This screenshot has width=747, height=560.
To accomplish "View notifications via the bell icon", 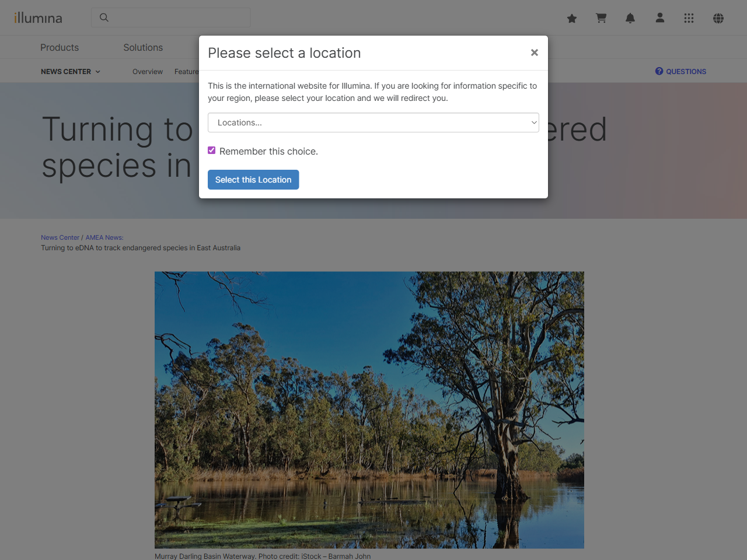I will [x=630, y=18].
